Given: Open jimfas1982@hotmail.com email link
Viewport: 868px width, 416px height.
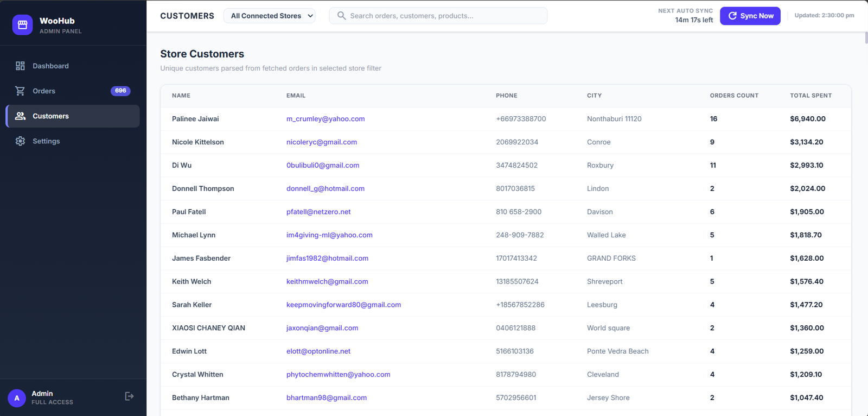Looking at the screenshot, I should pyautogui.click(x=327, y=258).
